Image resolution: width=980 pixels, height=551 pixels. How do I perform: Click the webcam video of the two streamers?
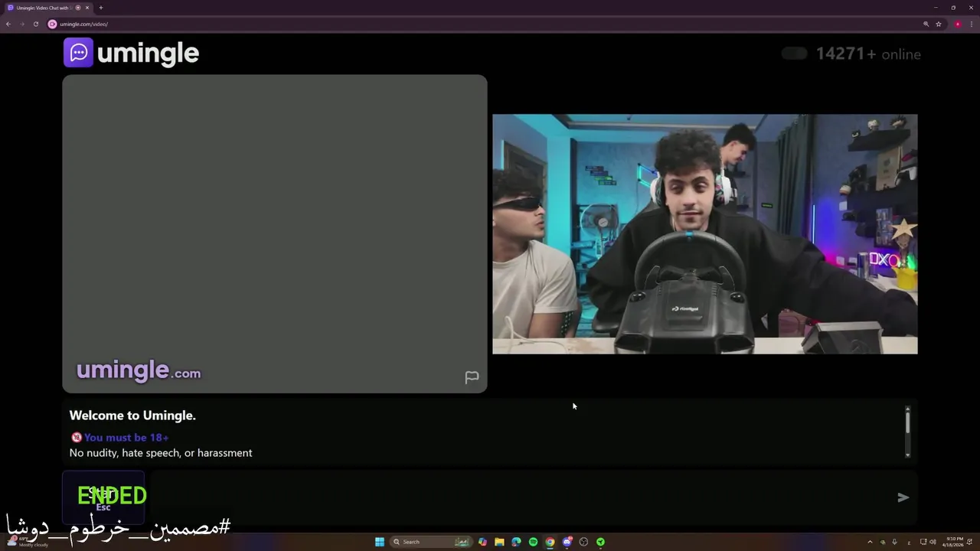click(704, 234)
